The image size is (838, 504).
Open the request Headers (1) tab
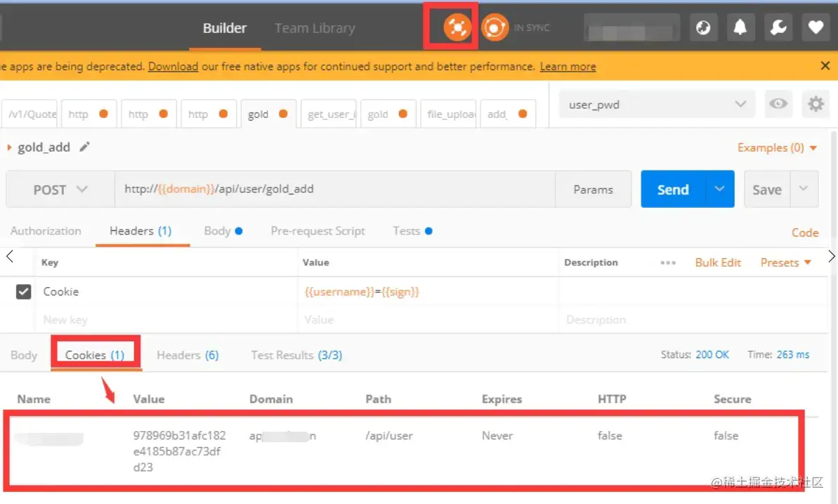pyautogui.click(x=140, y=231)
